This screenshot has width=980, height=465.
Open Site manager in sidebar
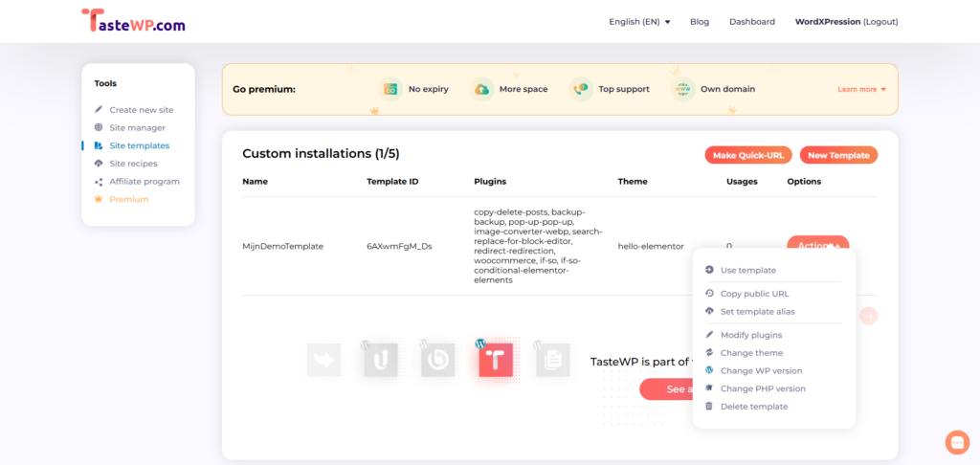tap(138, 127)
